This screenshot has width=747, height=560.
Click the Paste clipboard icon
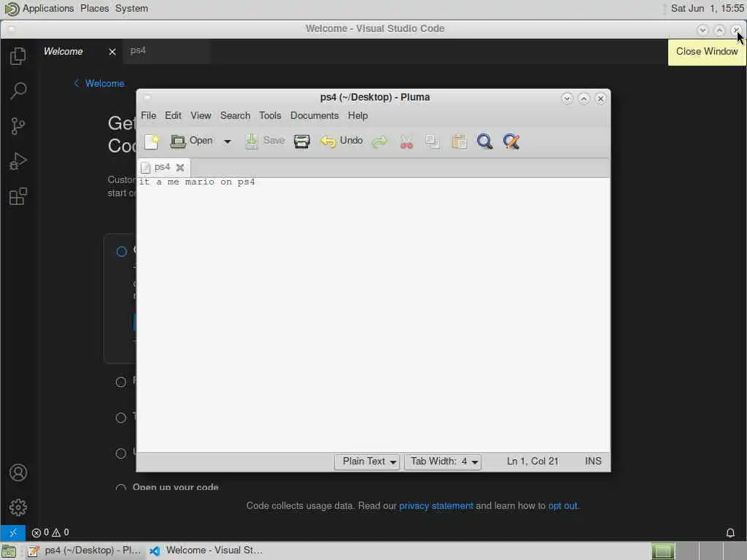coord(459,141)
